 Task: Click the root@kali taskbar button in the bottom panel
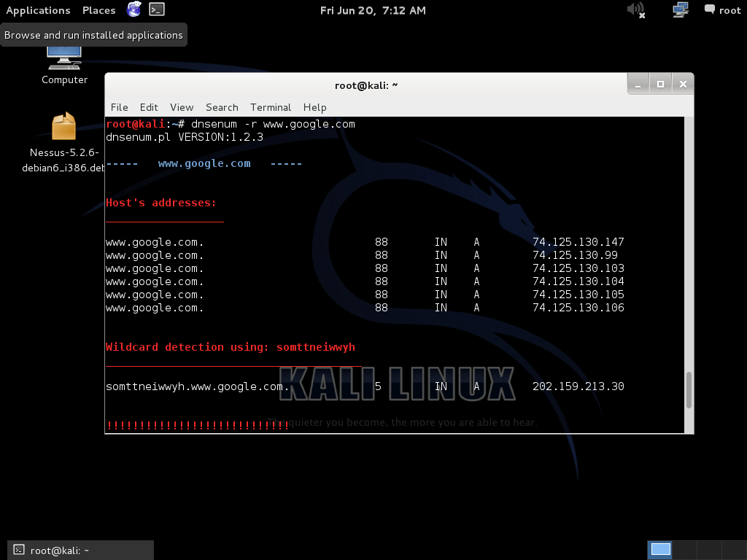coord(80,551)
